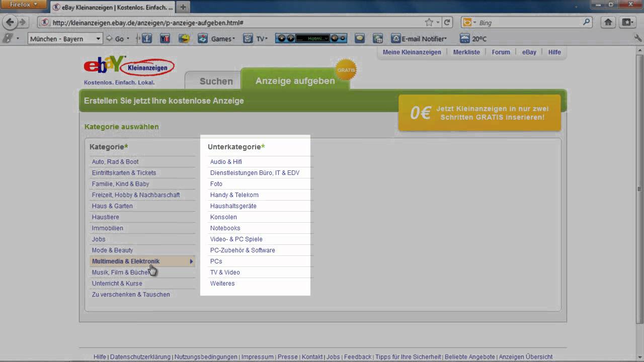Click the Bing search engine logo
Image resolution: width=644 pixels, height=362 pixels.
(467, 22)
